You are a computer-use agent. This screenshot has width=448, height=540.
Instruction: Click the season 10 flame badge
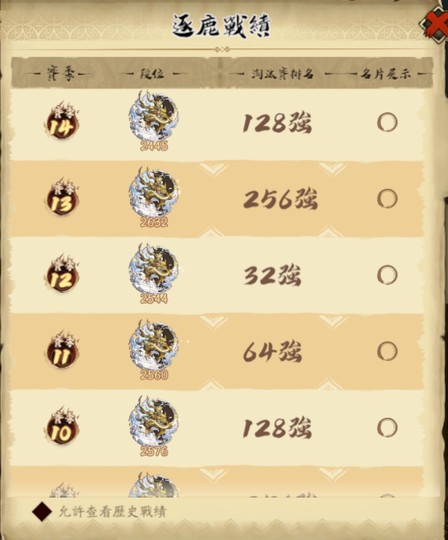(62, 426)
